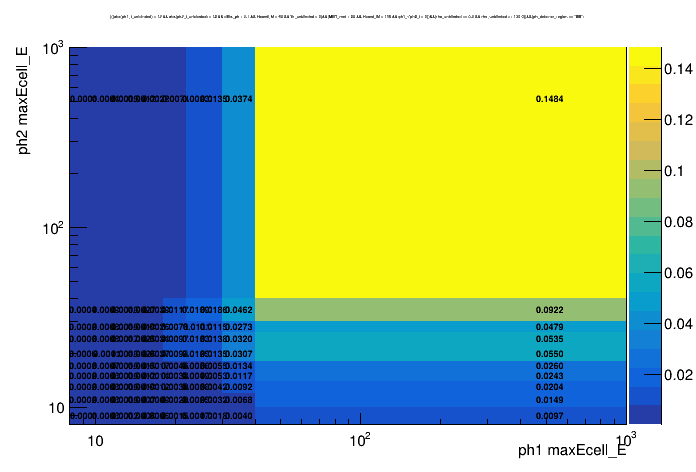Click the bin value 0.0204
The image size is (696, 472).
pyautogui.click(x=549, y=387)
